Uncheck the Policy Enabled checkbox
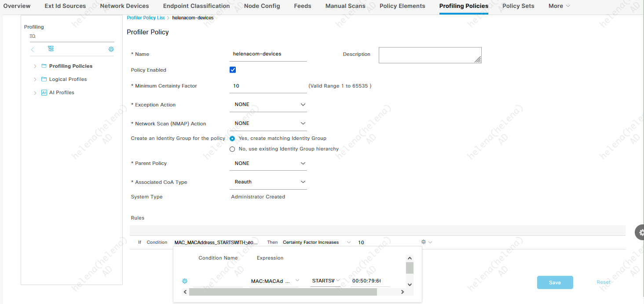The height and width of the screenshot is (304, 644). (x=233, y=70)
